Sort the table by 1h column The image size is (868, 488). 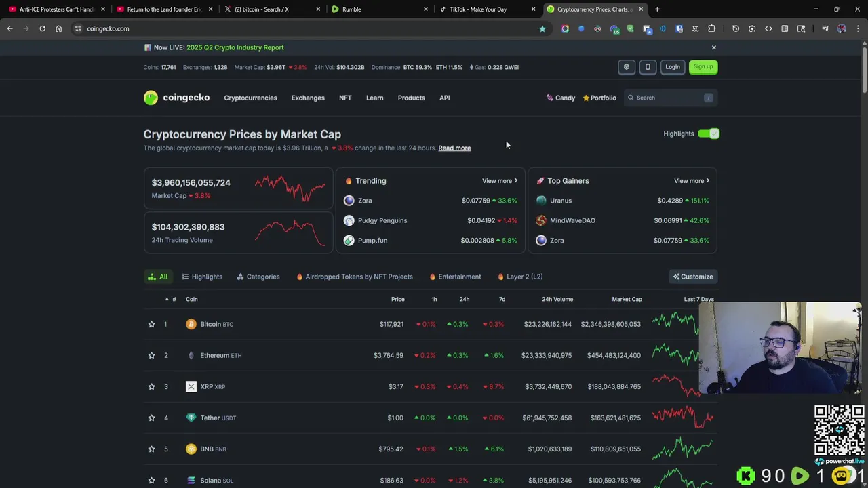(434, 299)
